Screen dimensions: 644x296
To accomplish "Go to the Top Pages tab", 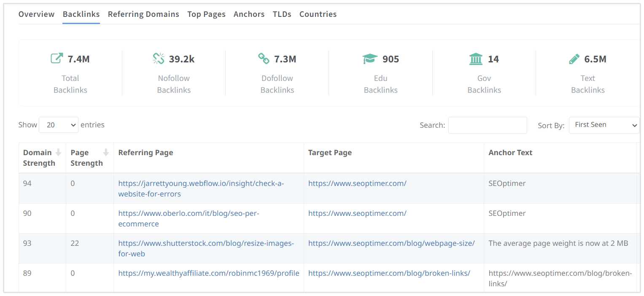I will coord(206,14).
